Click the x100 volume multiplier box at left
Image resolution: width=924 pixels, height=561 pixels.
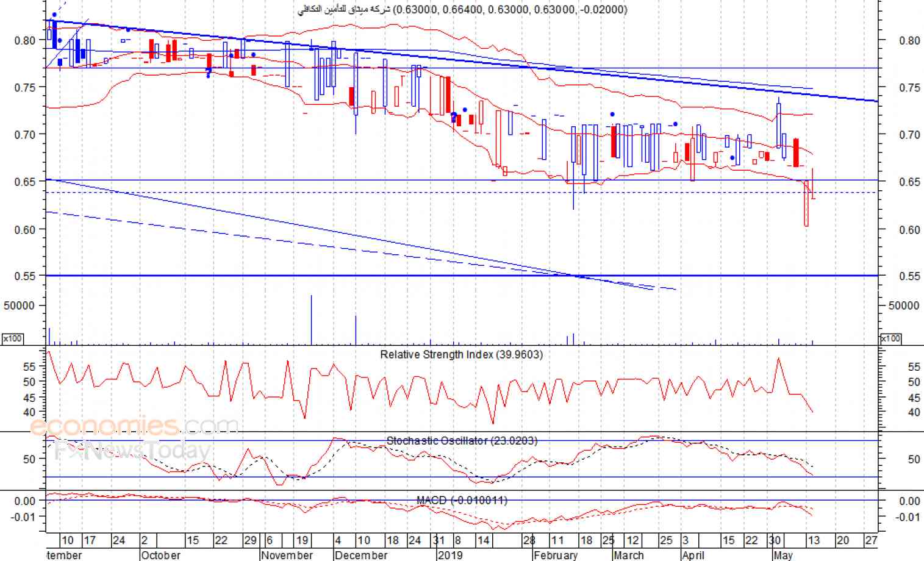pos(13,338)
